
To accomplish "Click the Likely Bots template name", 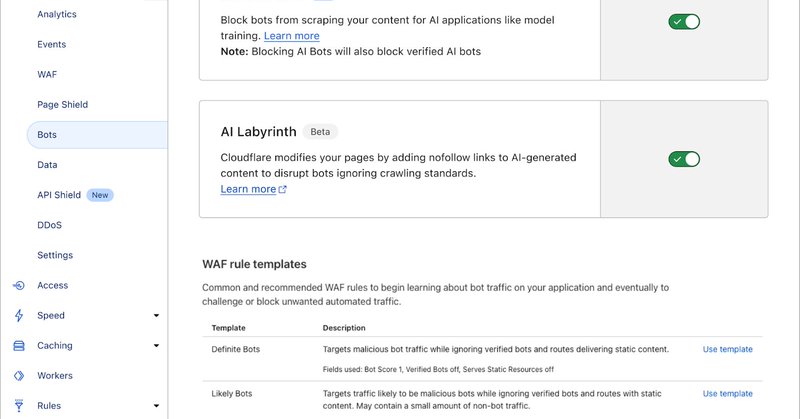I will tap(232, 394).
